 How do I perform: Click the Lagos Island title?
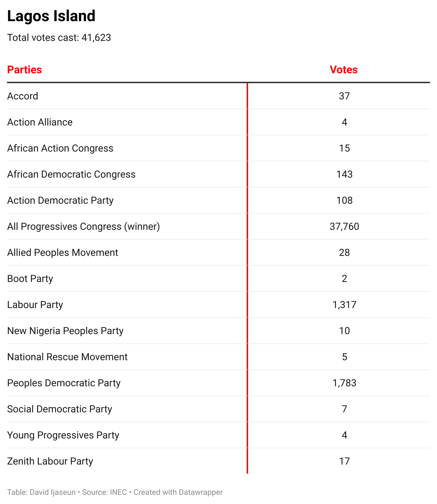51,16
